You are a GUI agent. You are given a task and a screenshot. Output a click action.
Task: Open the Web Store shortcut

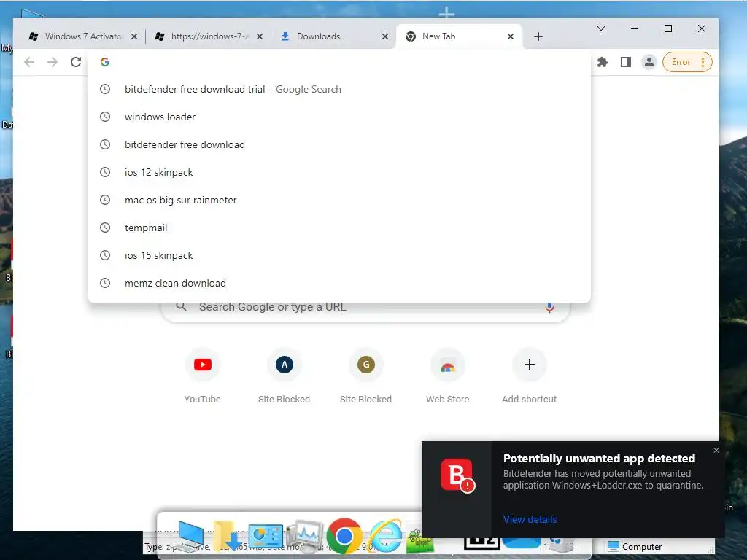tap(447, 376)
